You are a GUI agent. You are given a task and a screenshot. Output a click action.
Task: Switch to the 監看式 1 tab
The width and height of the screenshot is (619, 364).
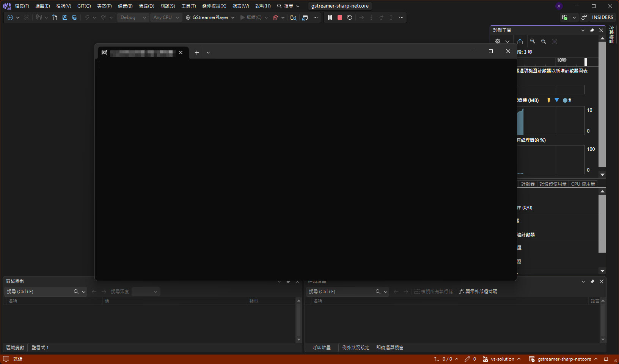40,348
